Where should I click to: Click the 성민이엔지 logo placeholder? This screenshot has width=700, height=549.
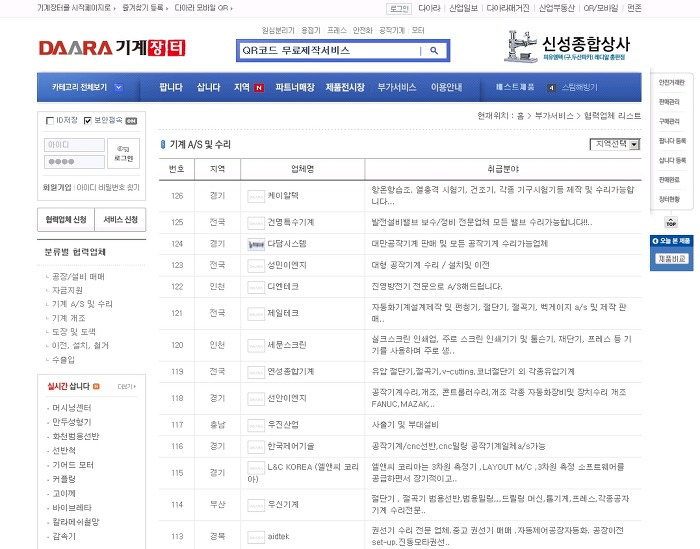tap(256, 266)
